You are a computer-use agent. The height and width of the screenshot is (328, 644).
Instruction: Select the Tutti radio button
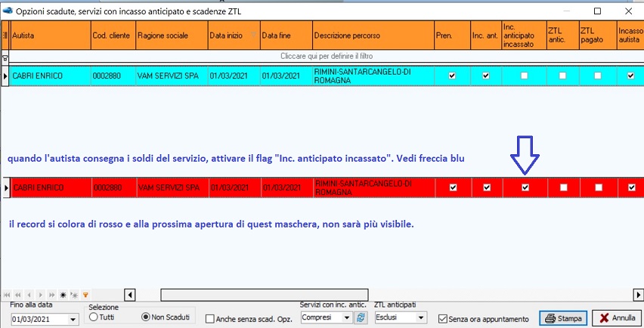tap(93, 317)
